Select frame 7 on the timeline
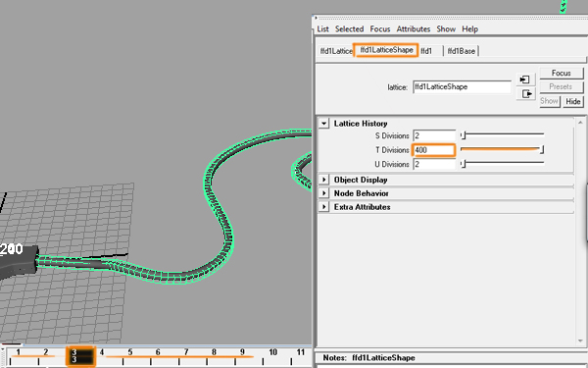The width and height of the screenshot is (588, 368). [185, 356]
